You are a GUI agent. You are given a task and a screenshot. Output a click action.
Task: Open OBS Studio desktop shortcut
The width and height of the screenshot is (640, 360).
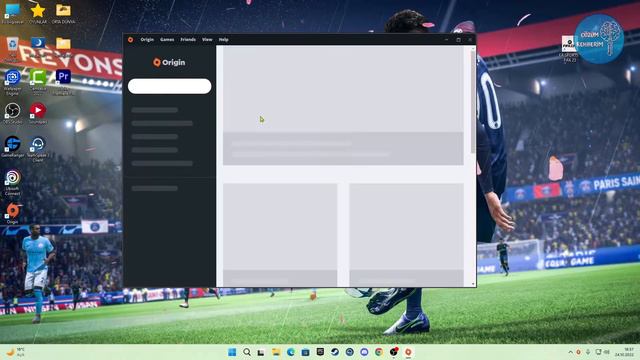click(13, 113)
